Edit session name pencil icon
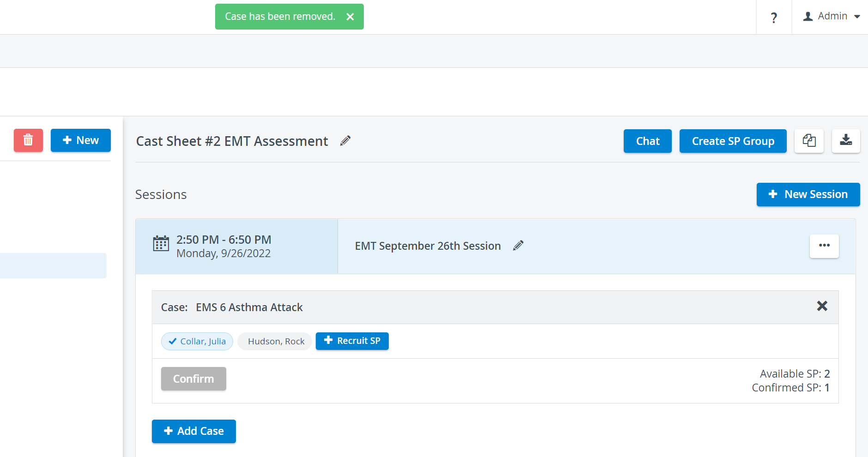 tap(518, 246)
